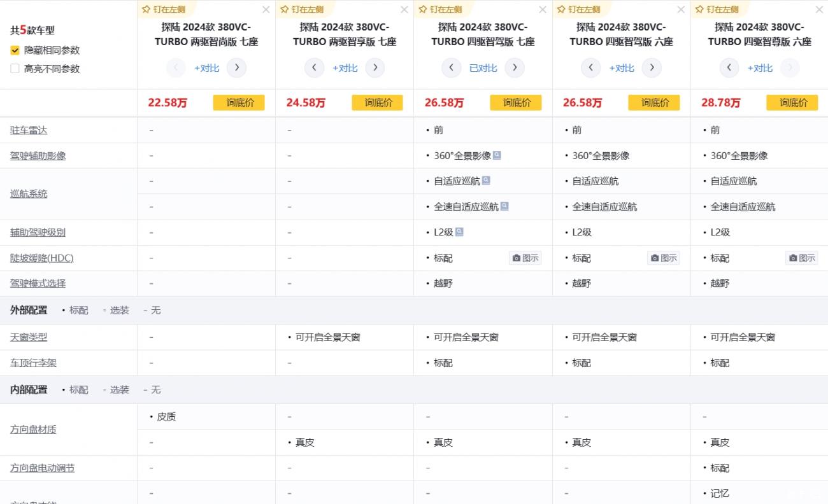Image resolution: width=828 pixels, height=504 pixels.
Task: Click 已对比 under 四驱智驾版 七座
Action: (x=483, y=68)
